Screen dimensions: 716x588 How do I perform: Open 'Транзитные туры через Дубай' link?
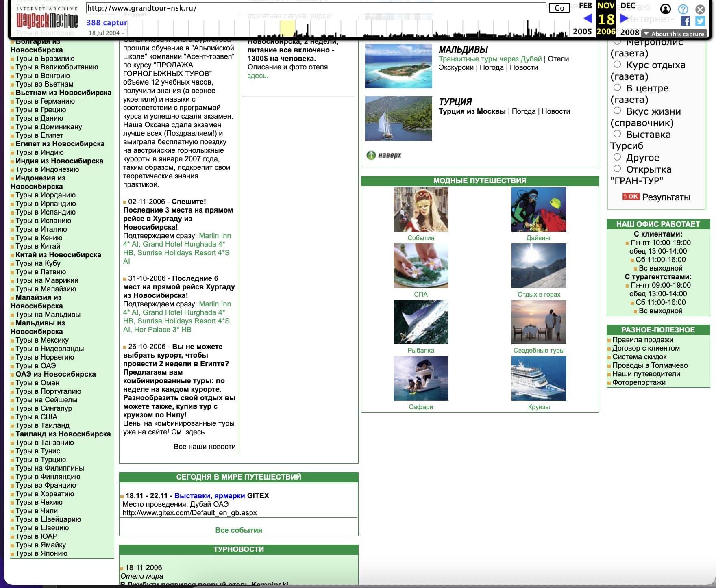(490, 59)
